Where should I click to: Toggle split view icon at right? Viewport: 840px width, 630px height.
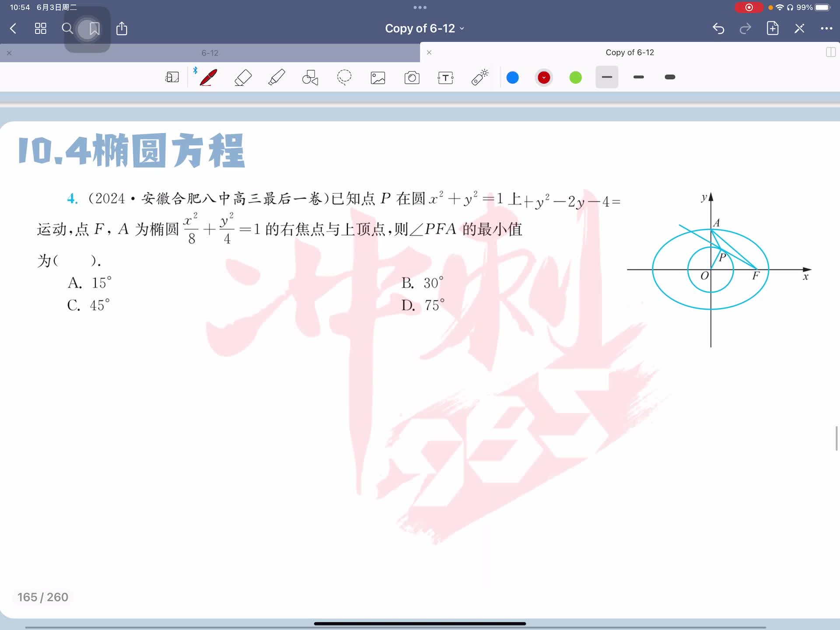coord(830,52)
